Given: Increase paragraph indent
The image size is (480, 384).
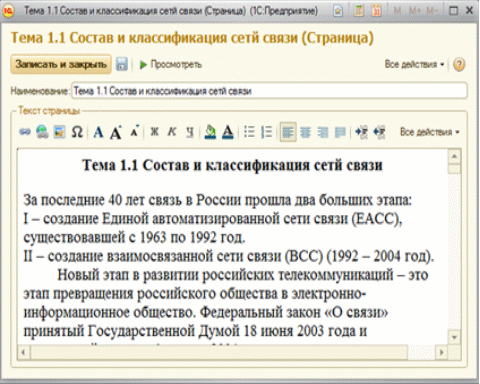Looking at the screenshot, I should coord(361,132).
